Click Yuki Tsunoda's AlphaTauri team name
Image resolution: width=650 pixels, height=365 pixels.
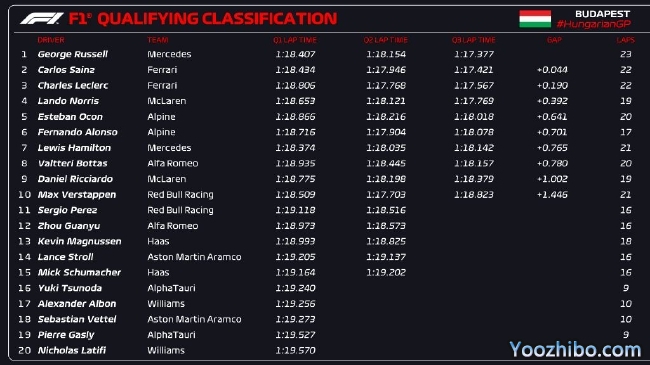tap(171, 288)
